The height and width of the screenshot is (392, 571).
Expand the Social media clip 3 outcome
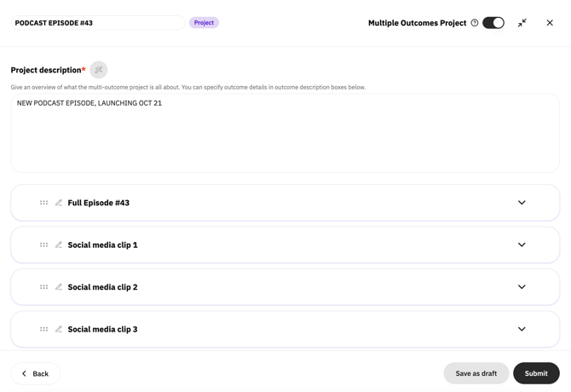tap(522, 330)
